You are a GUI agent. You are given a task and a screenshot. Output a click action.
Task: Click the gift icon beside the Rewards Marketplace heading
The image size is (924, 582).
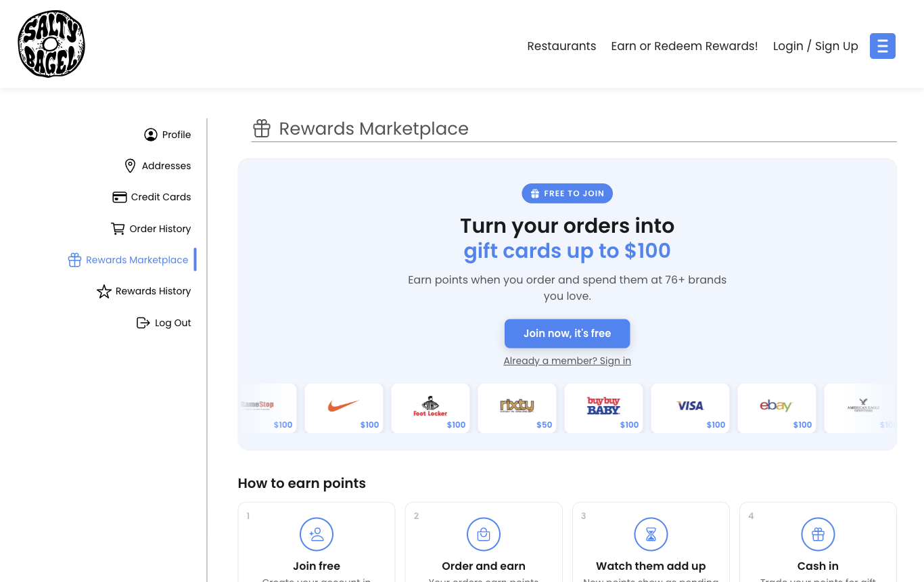[x=262, y=128]
